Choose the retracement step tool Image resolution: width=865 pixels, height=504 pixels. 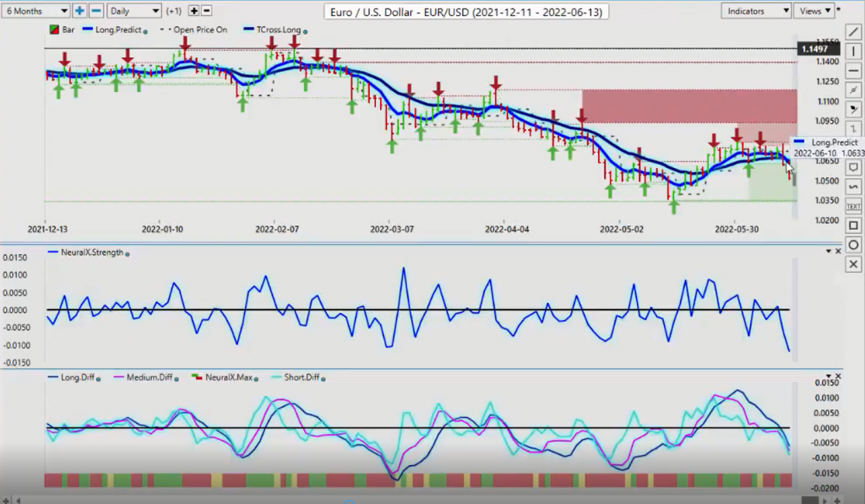853,128
